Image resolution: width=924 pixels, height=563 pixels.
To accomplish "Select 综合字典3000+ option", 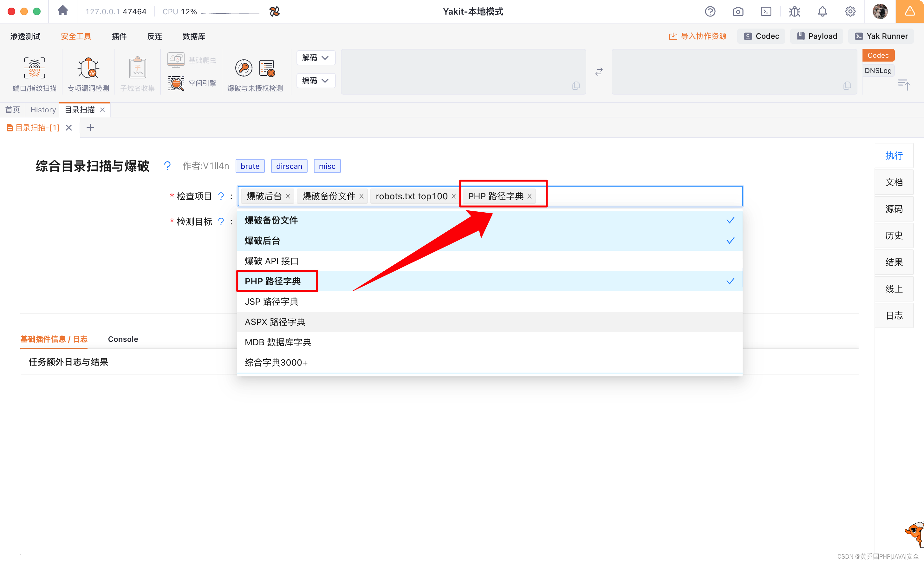I will [490, 362].
